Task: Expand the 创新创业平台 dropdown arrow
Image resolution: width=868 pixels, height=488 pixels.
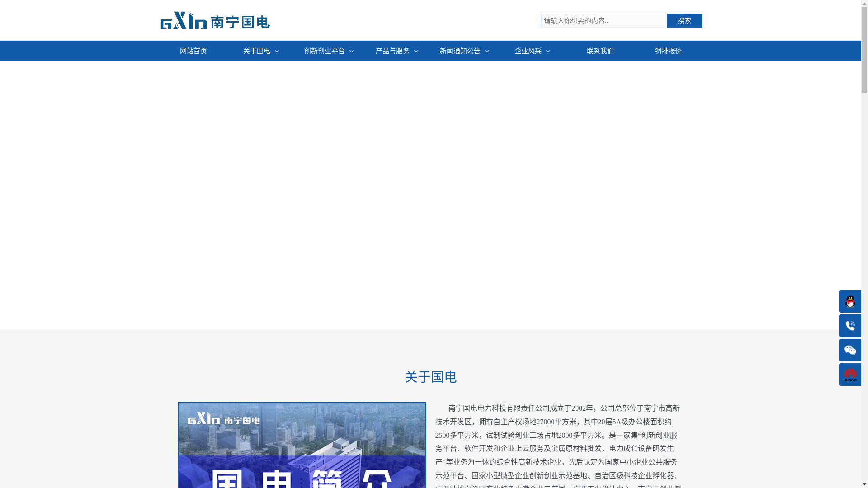Action: click(352, 51)
